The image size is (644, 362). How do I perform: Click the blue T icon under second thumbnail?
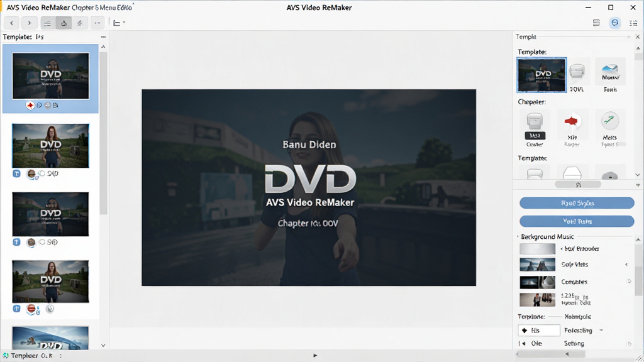click(16, 173)
